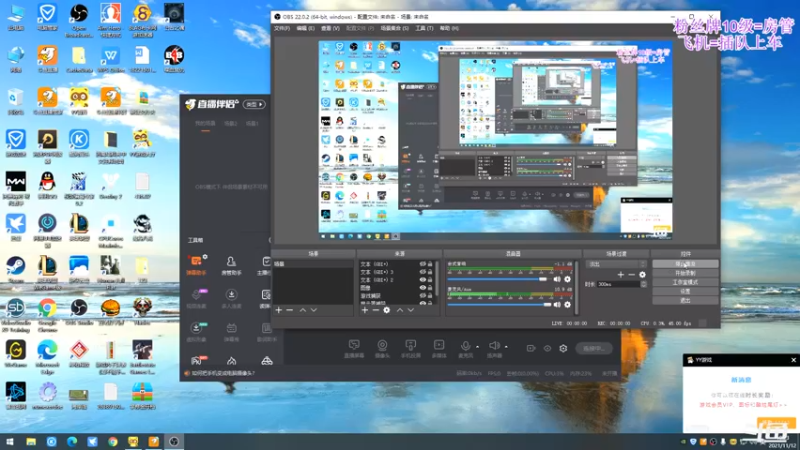Click the transition duration stepper arrows
The width and height of the screenshot is (800, 450).
pyautogui.click(x=643, y=284)
